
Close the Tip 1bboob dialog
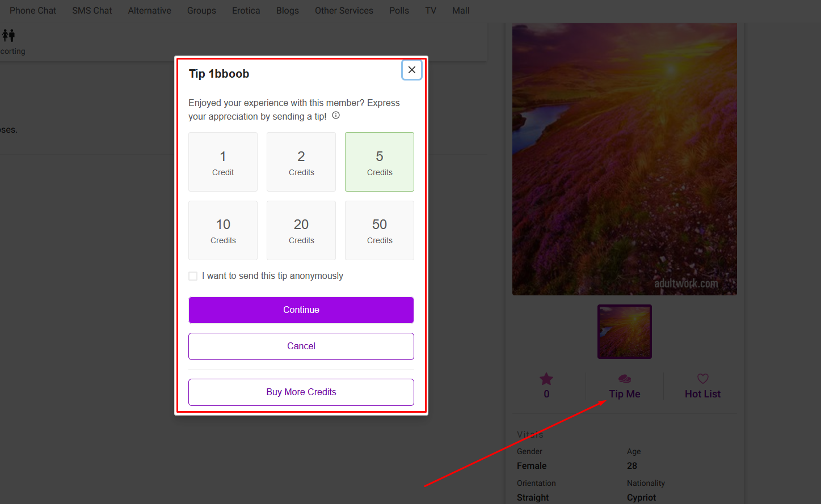(412, 70)
